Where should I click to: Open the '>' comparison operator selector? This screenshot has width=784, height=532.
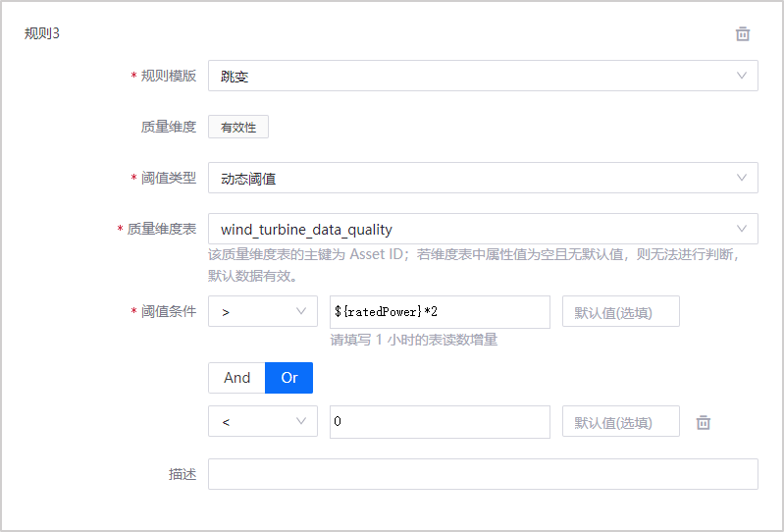[x=255, y=312]
